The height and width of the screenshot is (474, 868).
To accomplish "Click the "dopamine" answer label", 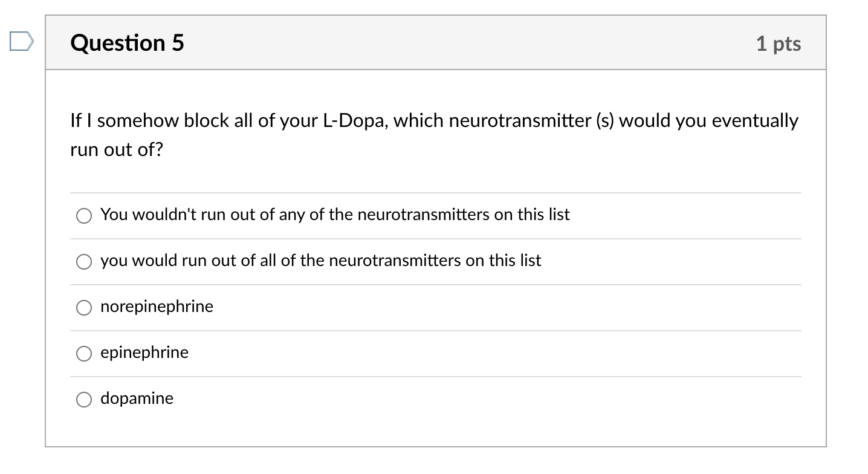I will click(x=137, y=398).
